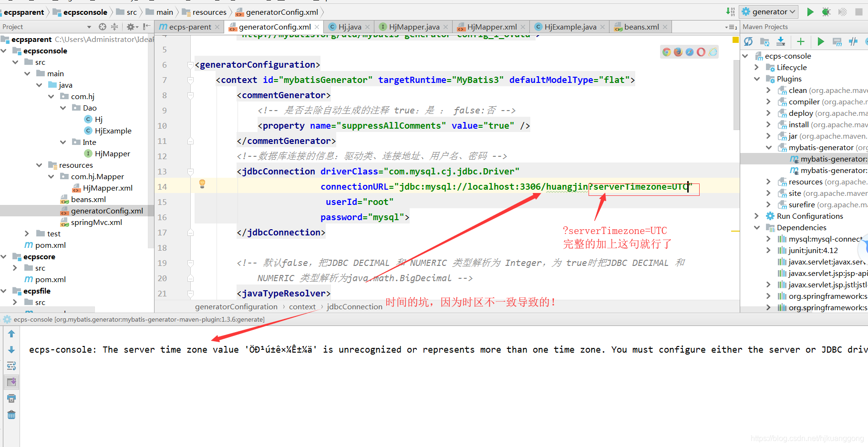Toggle Maven offline mode
Screen dimensions: 868x447
coord(853,42)
